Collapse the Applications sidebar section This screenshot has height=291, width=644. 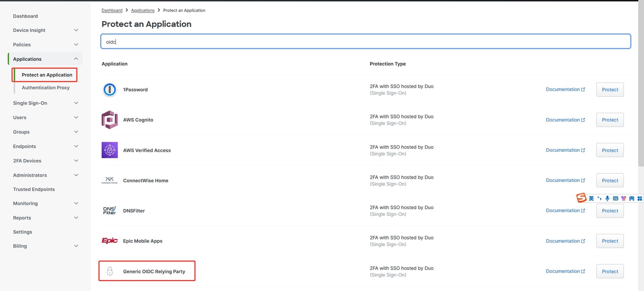76,59
